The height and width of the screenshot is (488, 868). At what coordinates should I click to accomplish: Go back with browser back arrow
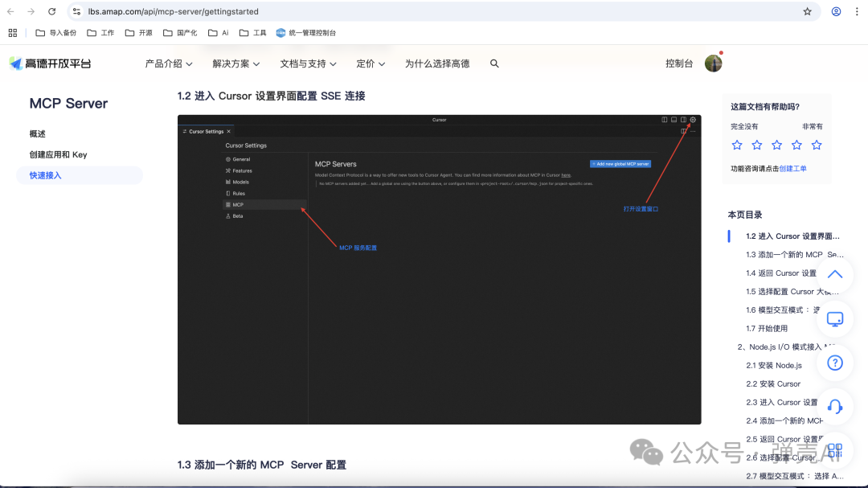(x=10, y=11)
